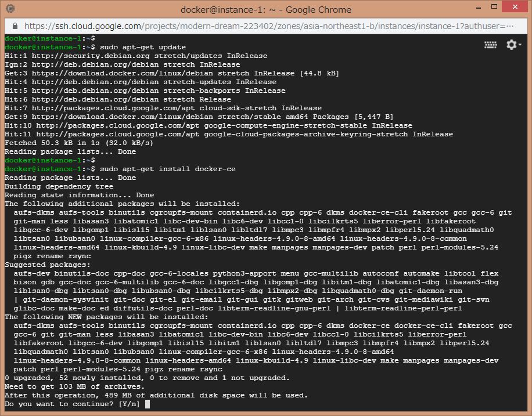Click the 'Hit:6' debian stretch Release line

(118, 99)
